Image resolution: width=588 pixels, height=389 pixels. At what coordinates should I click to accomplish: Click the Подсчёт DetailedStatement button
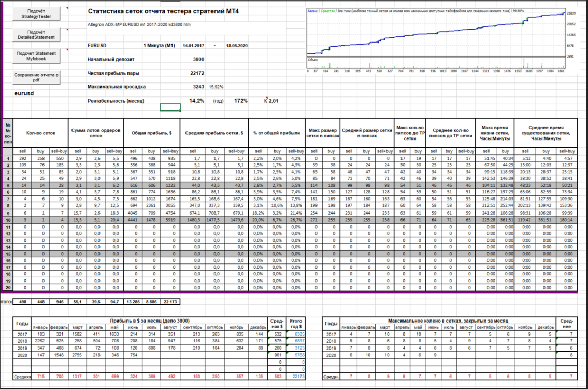pyautogui.click(x=36, y=35)
